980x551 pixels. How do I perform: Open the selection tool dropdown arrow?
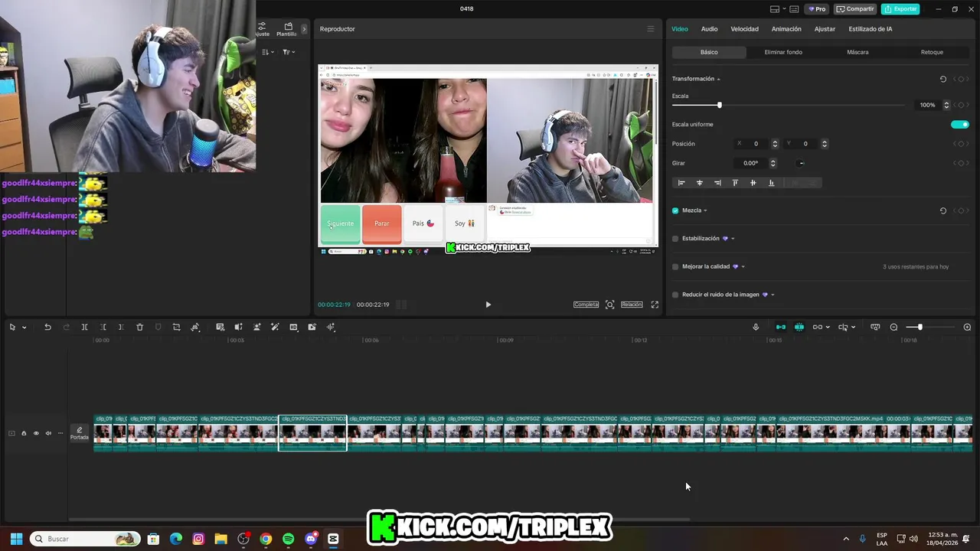click(24, 328)
